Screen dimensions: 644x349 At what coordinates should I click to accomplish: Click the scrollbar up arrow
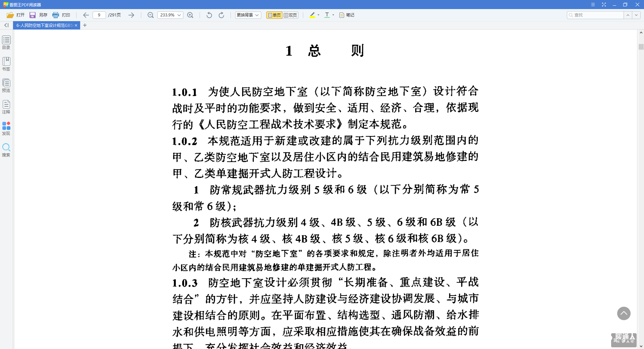pyautogui.click(x=641, y=33)
